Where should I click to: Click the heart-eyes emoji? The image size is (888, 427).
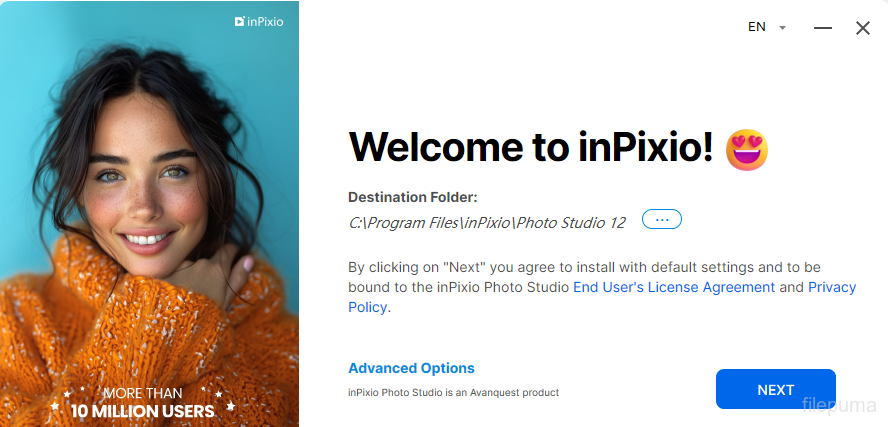[x=747, y=150]
